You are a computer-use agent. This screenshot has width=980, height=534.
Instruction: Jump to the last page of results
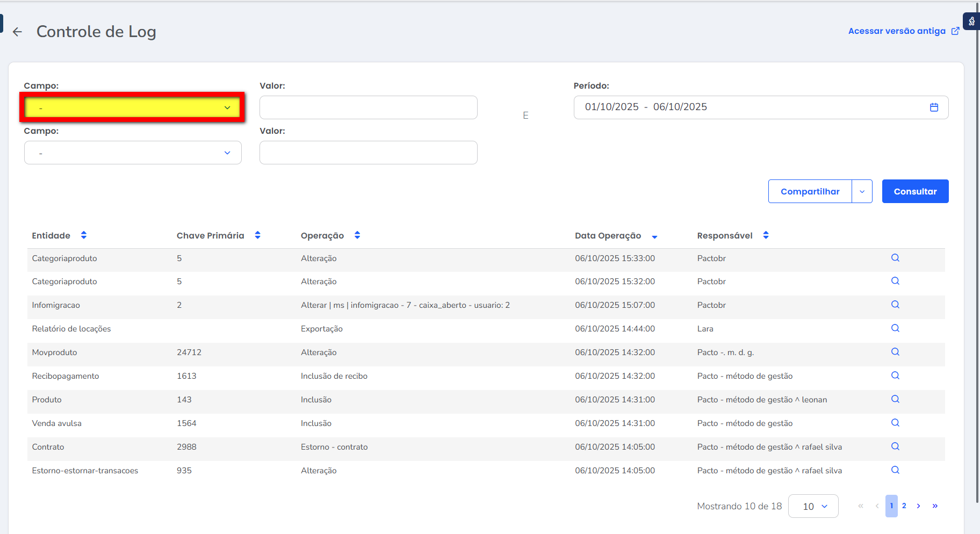click(x=935, y=506)
